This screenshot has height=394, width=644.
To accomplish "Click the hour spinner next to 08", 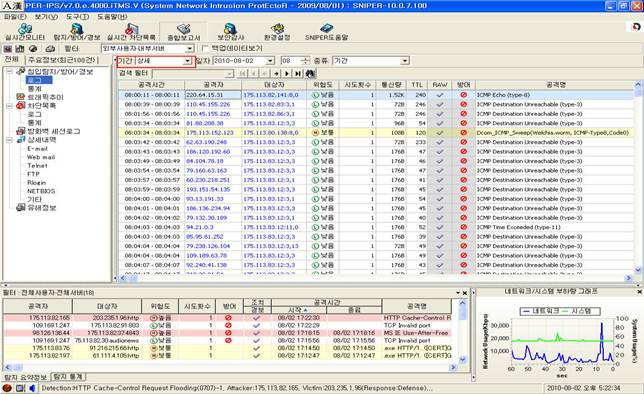I will pyautogui.click(x=305, y=61).
